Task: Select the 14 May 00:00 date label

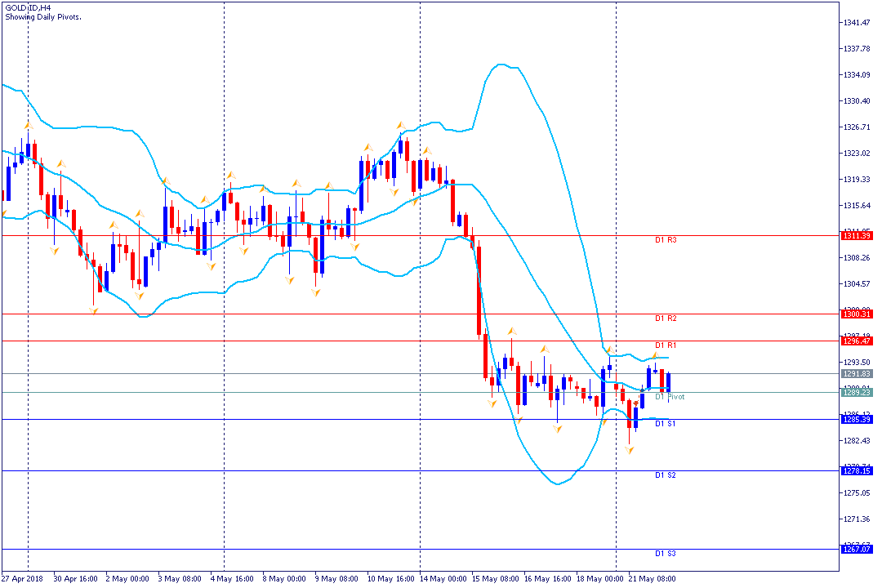Action: pos(445,578)
